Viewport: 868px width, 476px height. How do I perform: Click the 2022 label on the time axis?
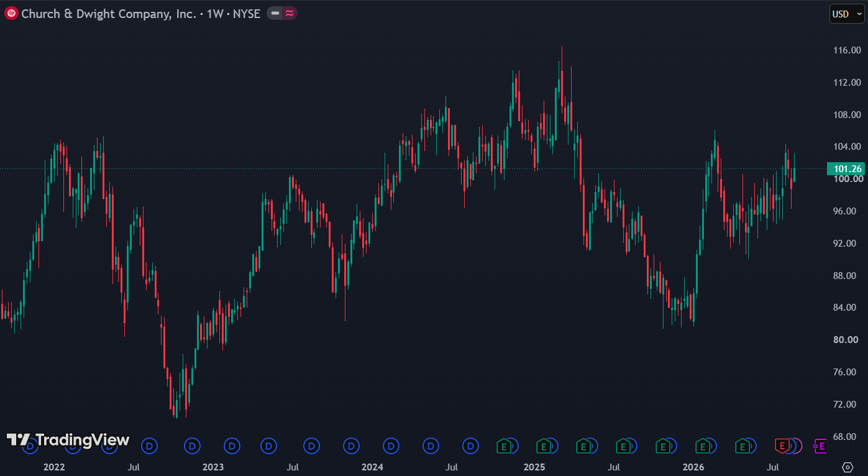coord(53,467)
